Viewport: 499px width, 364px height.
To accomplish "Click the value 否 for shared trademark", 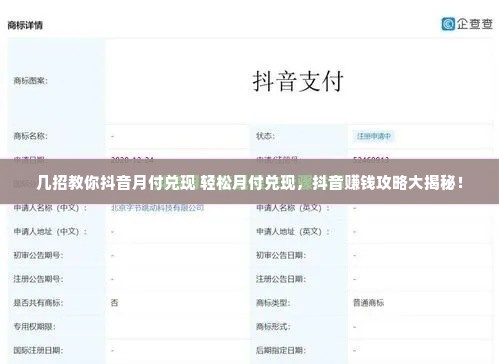I will [x=114, y=303].
